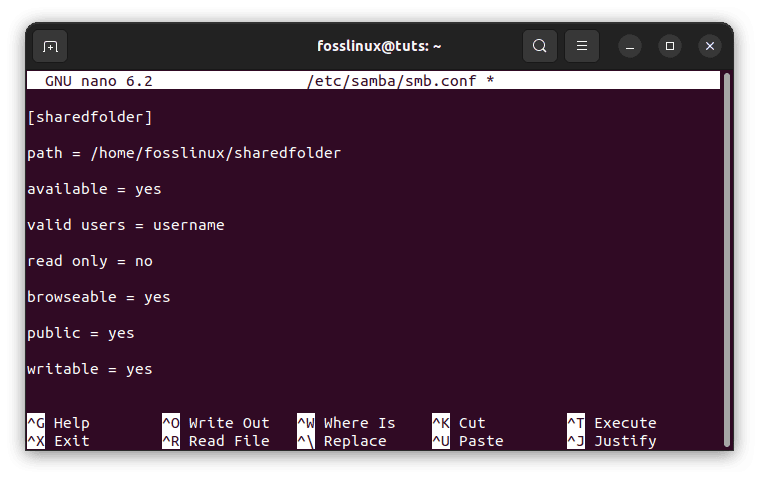Maximize the terminal window
The height and width of the screenshot is (479, 759).
(x=670, y=46)
